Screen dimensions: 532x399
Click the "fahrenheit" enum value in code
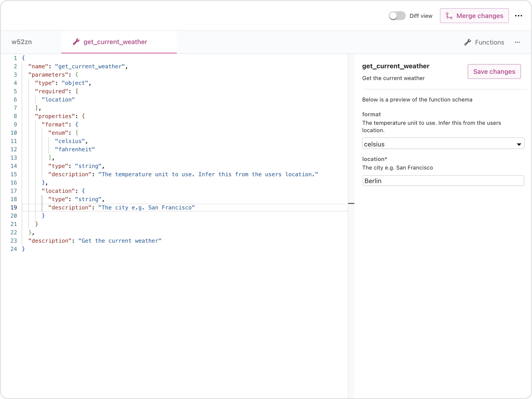(x=75, y=150)
